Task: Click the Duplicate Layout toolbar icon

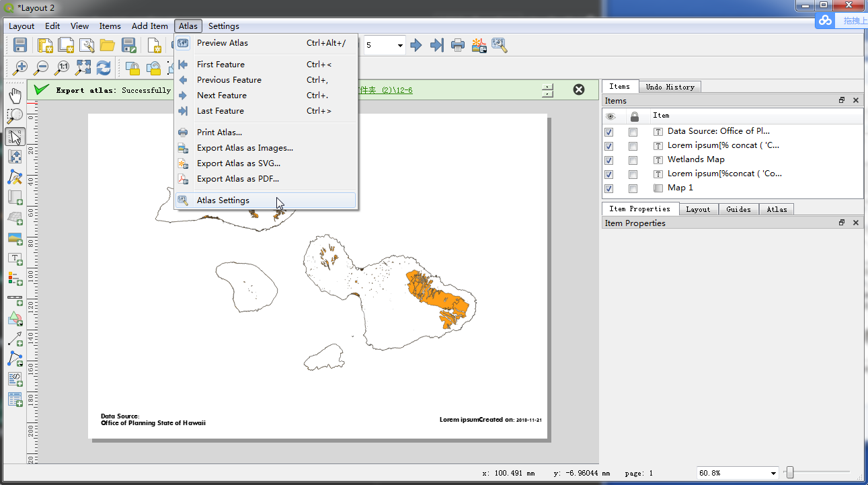Action: pyautogui.click(x=66, y=45)
